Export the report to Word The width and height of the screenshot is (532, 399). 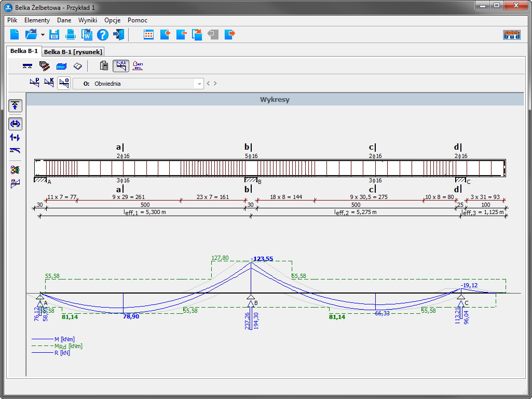point(86,35)
